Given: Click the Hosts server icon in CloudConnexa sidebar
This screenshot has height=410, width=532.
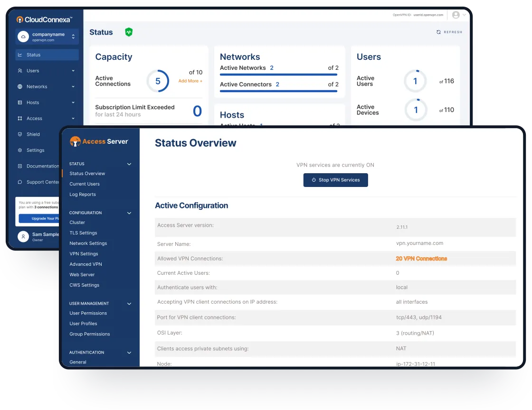Looking at the screenshot, I should click(x=20, y=102).
